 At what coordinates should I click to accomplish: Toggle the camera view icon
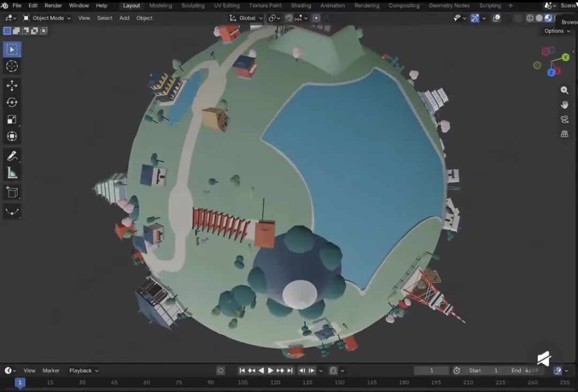(565, 119)
